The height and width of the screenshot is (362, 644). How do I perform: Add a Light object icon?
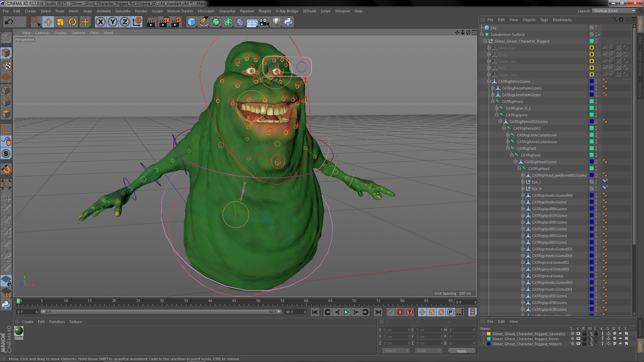tap(276, 22)
